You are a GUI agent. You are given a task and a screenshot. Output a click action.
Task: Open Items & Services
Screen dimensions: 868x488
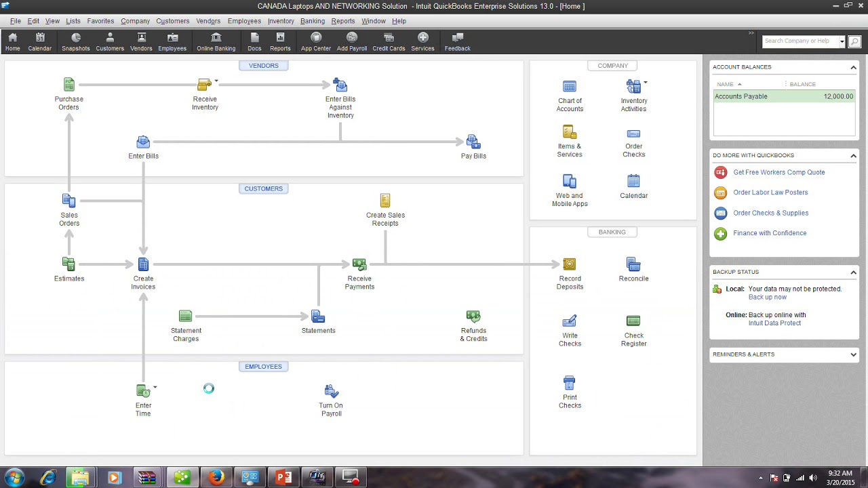570,132
